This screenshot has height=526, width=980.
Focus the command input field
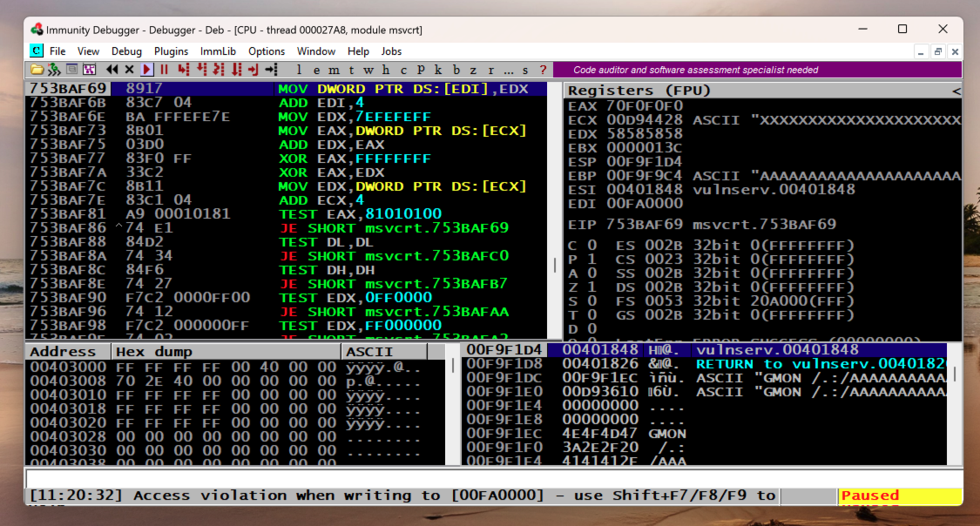[493, 478]
